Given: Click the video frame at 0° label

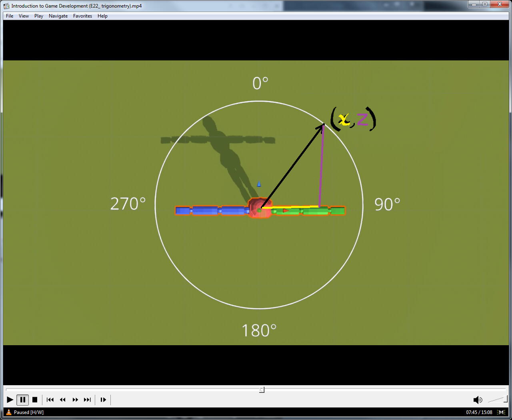Looking at the screenshot, I should click(260, 83).
